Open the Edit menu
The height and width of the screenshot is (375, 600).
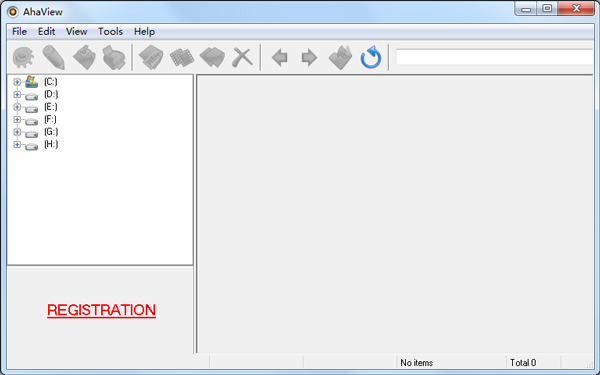pos(46,32)
